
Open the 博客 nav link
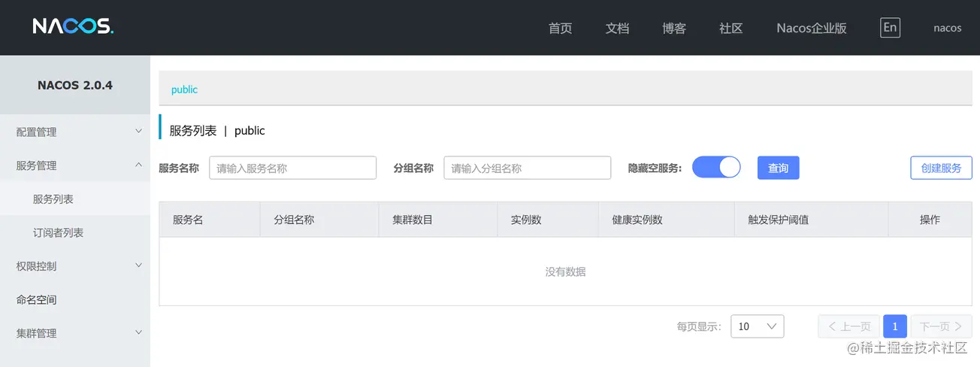pos(674,28)
